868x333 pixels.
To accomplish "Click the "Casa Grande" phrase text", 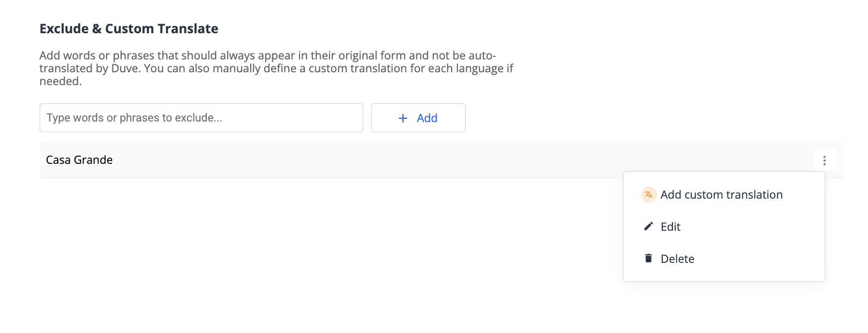I will pos(79,160).
